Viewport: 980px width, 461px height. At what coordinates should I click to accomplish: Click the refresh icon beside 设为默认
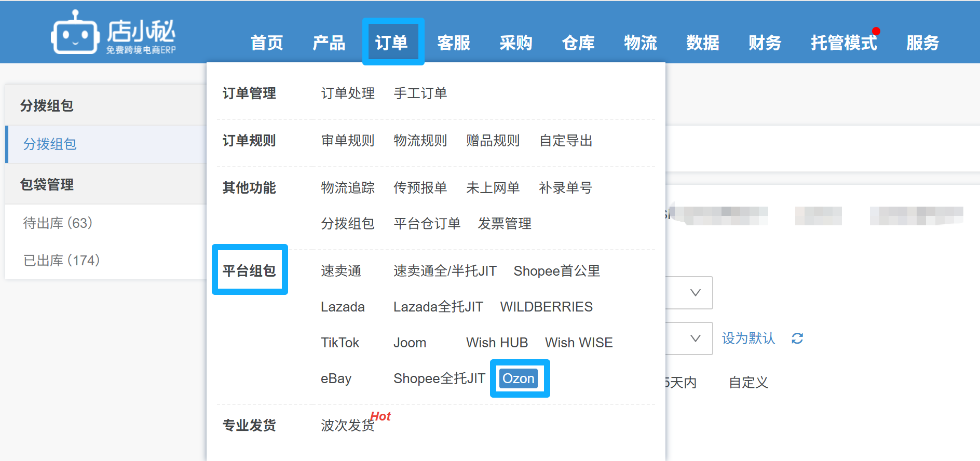tap(797, 338)
